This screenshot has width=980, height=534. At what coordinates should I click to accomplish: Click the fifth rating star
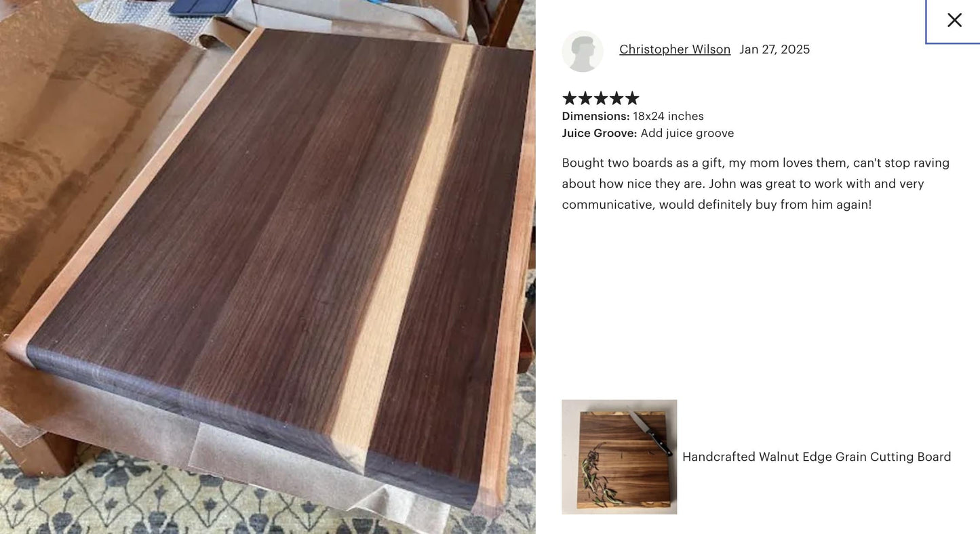click(x=632, y=98)
